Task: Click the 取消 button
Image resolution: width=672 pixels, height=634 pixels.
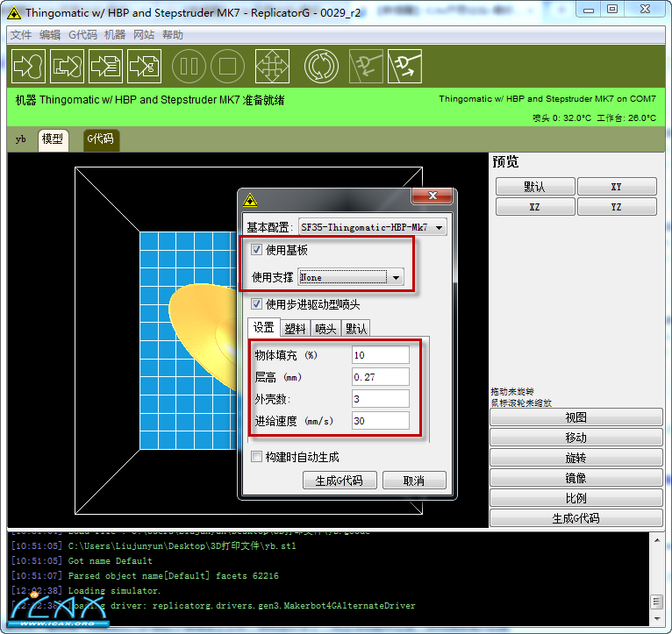Action: coord(414,481)
